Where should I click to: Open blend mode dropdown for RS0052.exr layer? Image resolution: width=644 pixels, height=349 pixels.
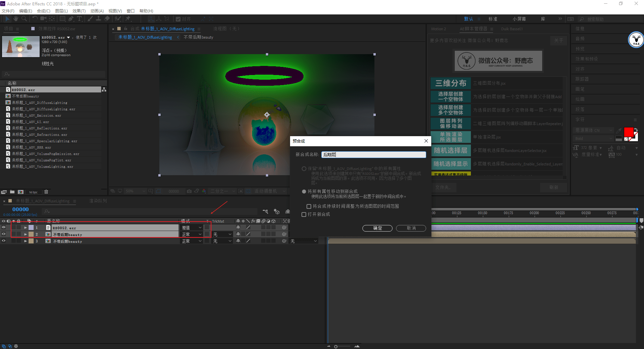click(x=192, y=228)
